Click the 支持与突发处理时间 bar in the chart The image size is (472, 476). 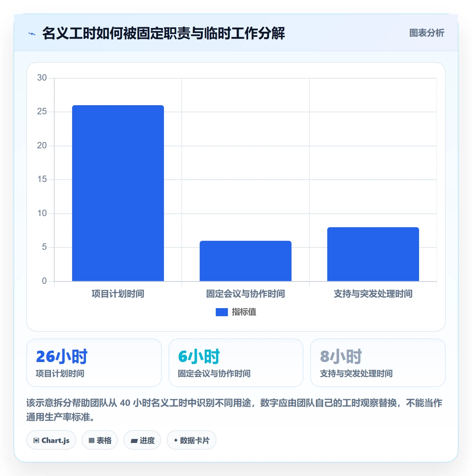(x=373, y=254)
